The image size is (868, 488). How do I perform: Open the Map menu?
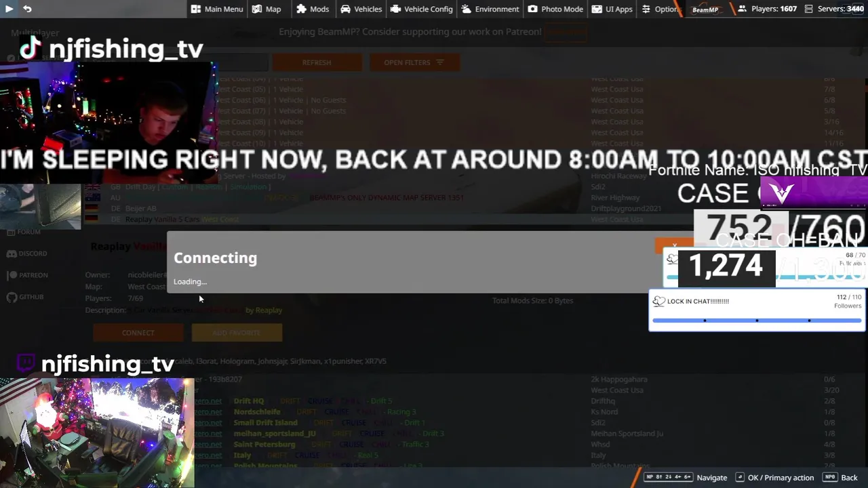(267, 9)
